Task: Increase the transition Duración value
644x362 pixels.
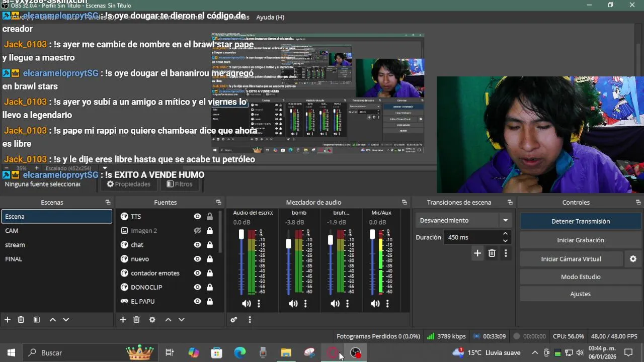Action: pyautogui.click(x=505, y=234)
